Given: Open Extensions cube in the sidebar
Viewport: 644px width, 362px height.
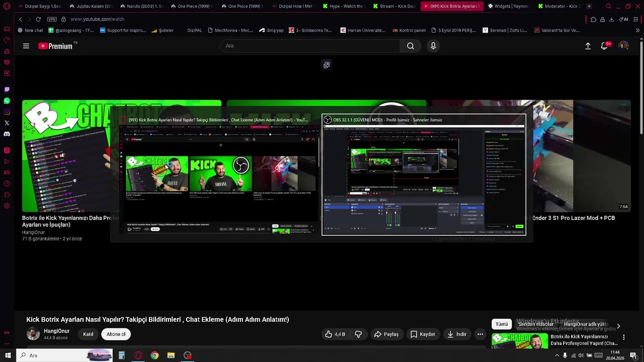Looking at the screenshot, I should tap(7, 195).
